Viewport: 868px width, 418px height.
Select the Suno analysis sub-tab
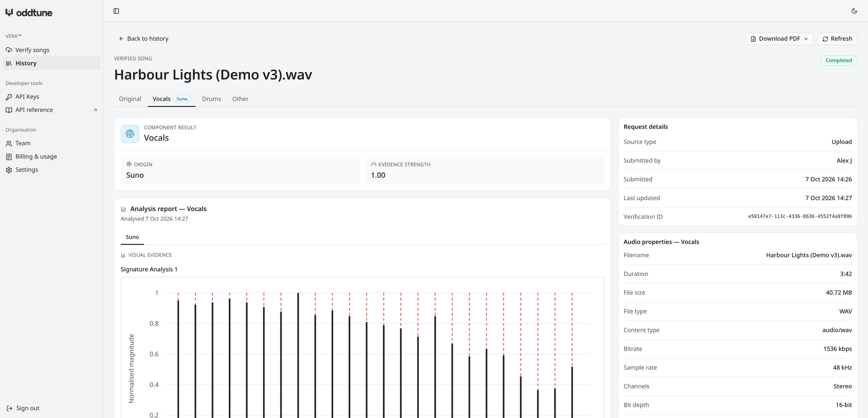tap(132, 237)
